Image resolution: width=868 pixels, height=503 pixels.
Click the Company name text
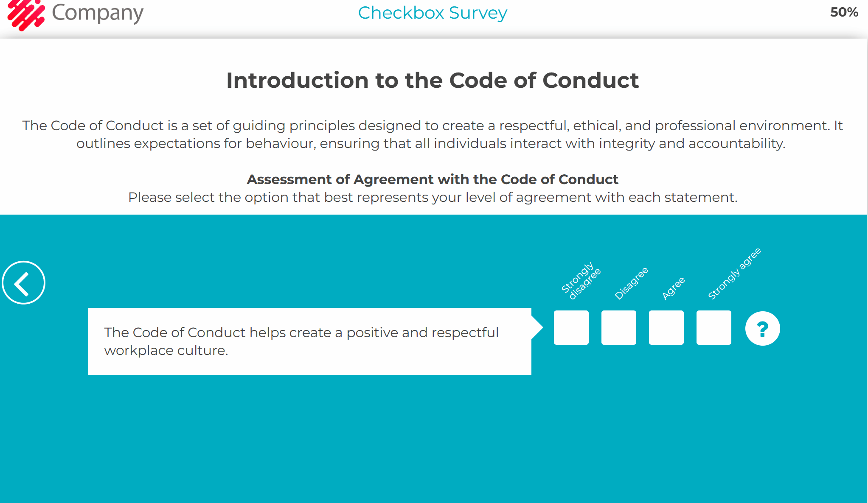98,14
